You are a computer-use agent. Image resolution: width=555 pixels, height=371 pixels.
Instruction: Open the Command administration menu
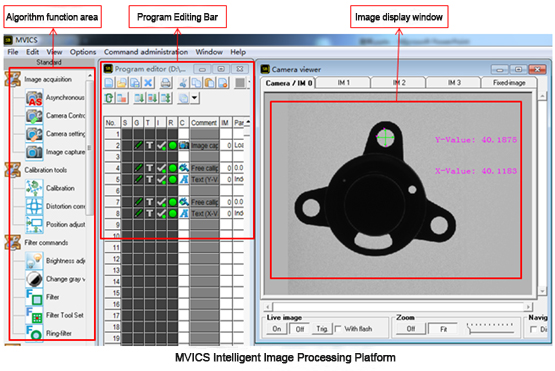(x=145, y=52)
